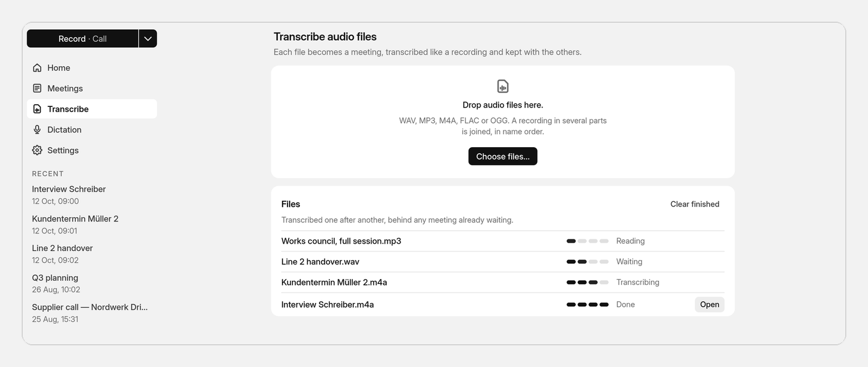Click the Home house icon
The width and height of the screenshot is (868, 367).
[37, 68]
